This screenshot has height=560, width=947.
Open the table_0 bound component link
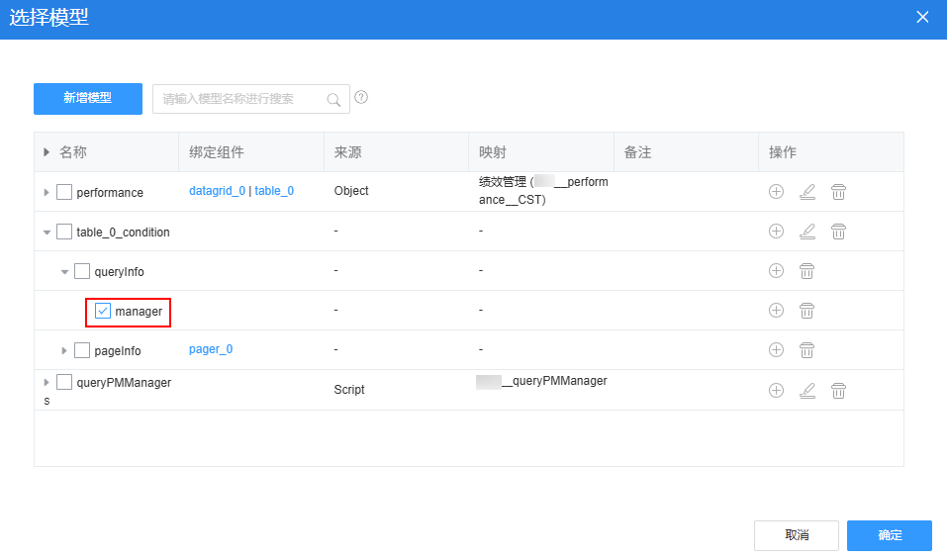(x=274, y=191)
